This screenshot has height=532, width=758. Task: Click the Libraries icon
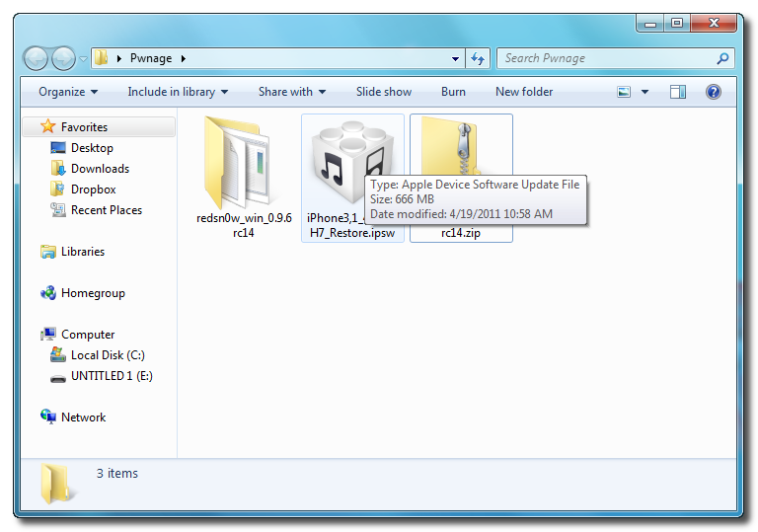tap(47, 252)
